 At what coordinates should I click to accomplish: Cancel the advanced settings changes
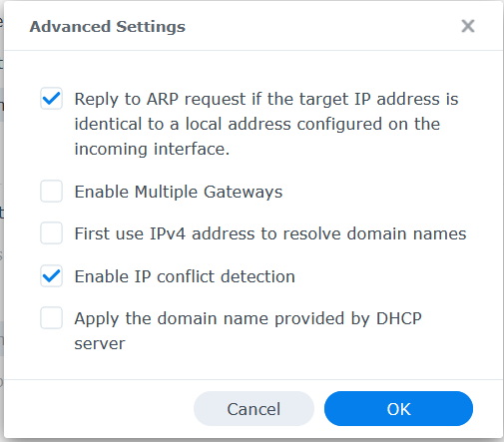click(x=253, y=409)
